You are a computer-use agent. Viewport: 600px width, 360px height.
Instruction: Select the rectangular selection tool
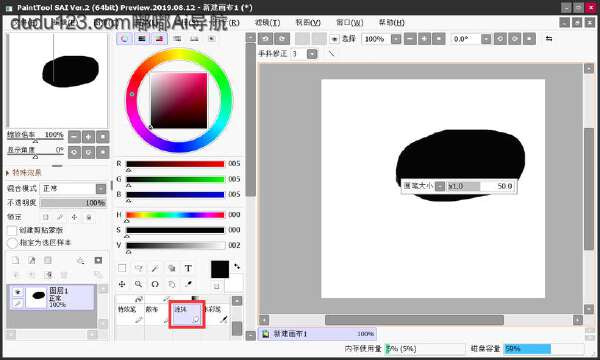coord(122,268)
